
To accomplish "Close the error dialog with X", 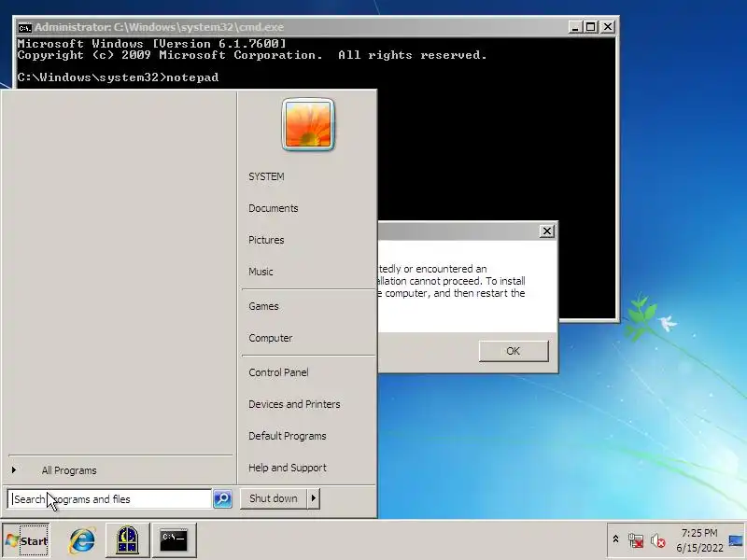I will coord(547,231).
